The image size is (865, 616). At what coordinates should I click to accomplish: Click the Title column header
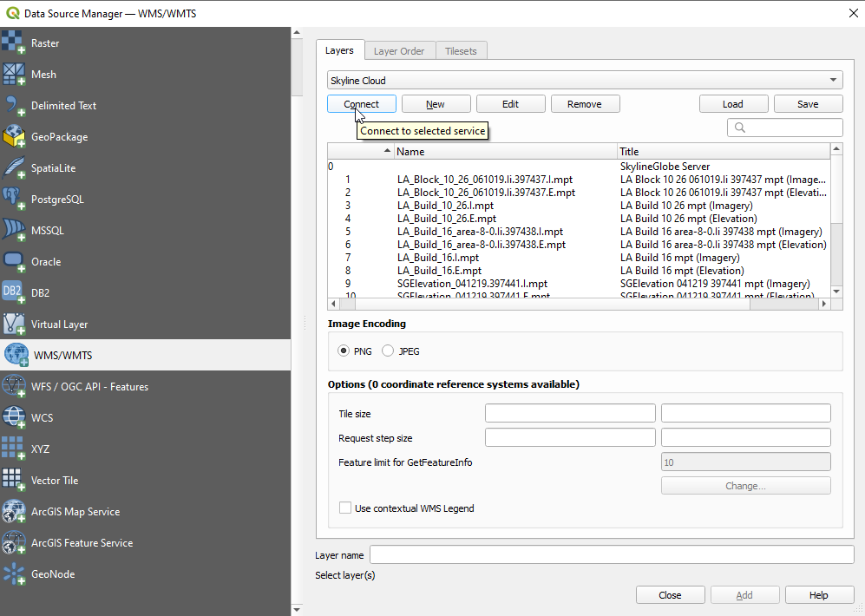click(724, 151)
